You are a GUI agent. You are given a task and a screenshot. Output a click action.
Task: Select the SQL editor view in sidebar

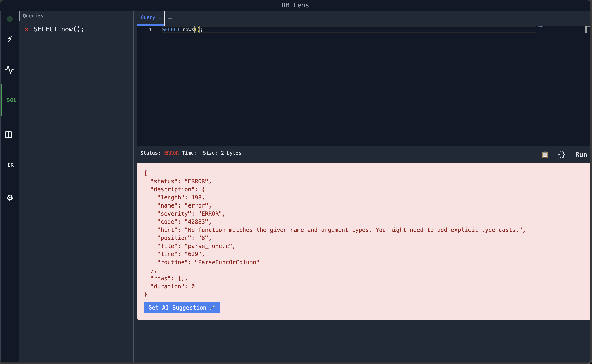pyautogui.click(x=11, y=100)
